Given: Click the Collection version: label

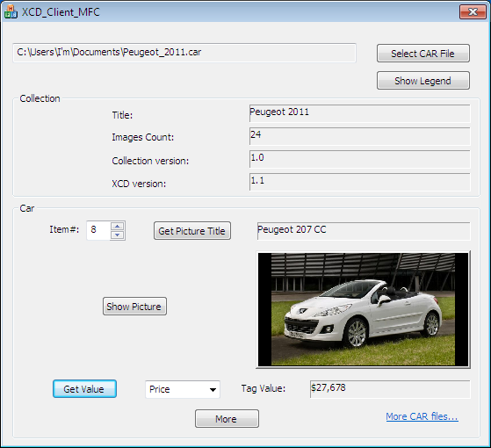Looking at the screenshot, I should pos(150,161).
